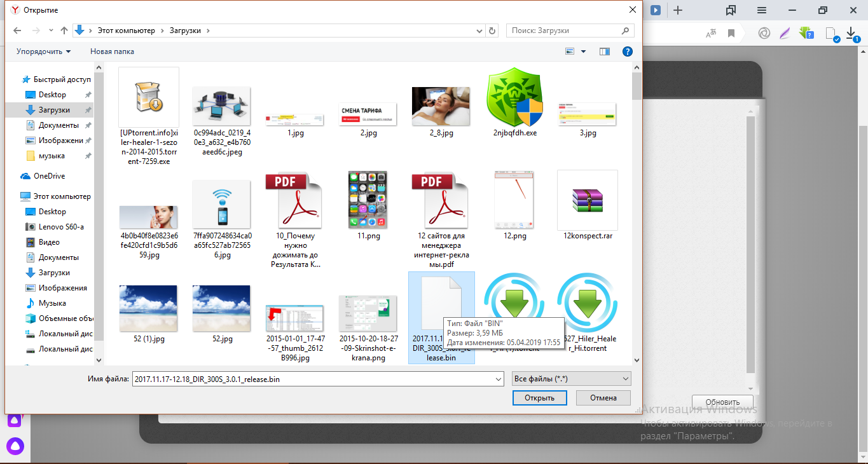
Task: Expand the file name history dropdown arrow
Action: point(498,379)
